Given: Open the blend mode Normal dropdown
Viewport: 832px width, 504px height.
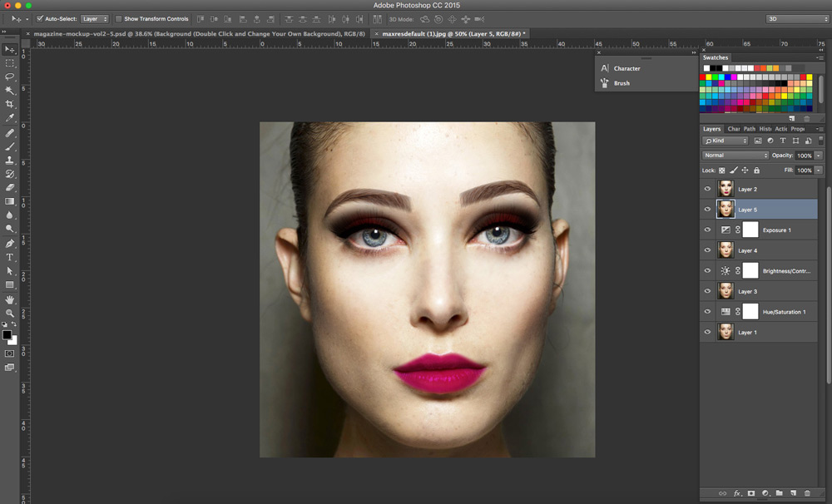Looking at the screenshot, I should tap(735, 156).
